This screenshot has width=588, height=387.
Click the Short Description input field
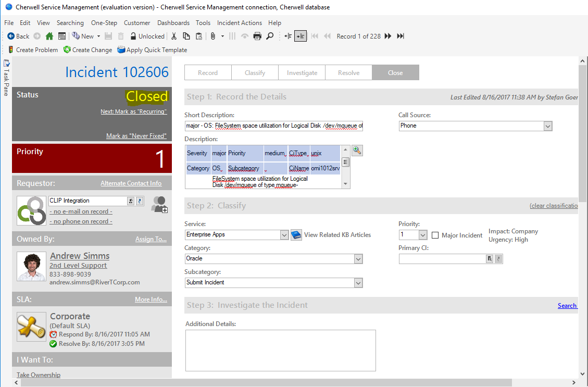click(x=274, y=126)
